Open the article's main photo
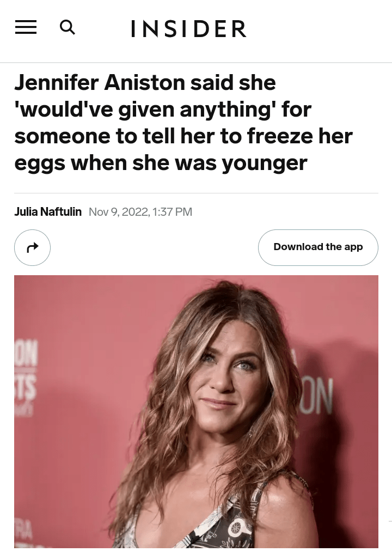The width and height of the screenshot is (392, 558). click(x=196, y=411)
